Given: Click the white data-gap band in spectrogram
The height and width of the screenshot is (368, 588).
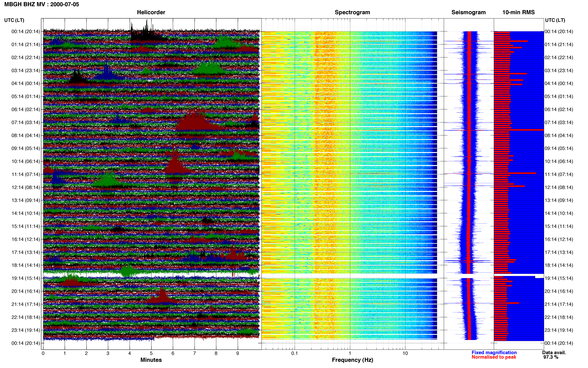Looking at the screenshot, I should tap(349, 276).
